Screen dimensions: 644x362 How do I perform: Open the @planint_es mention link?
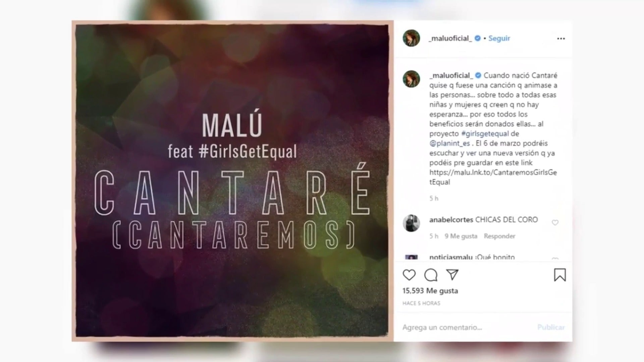pyautogui.click(x=449, y=143)
